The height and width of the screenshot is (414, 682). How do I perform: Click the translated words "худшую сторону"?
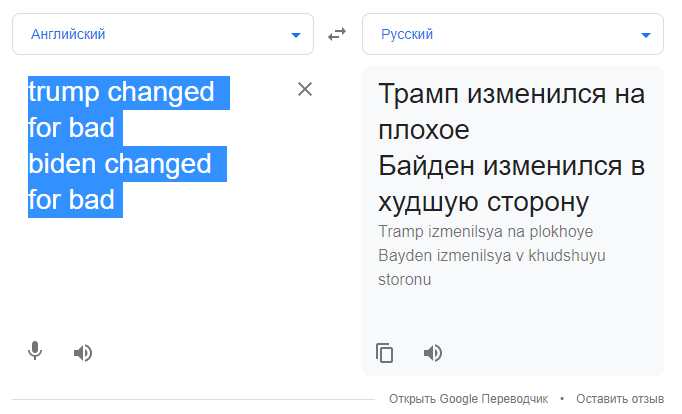click(x=480, y=202)
